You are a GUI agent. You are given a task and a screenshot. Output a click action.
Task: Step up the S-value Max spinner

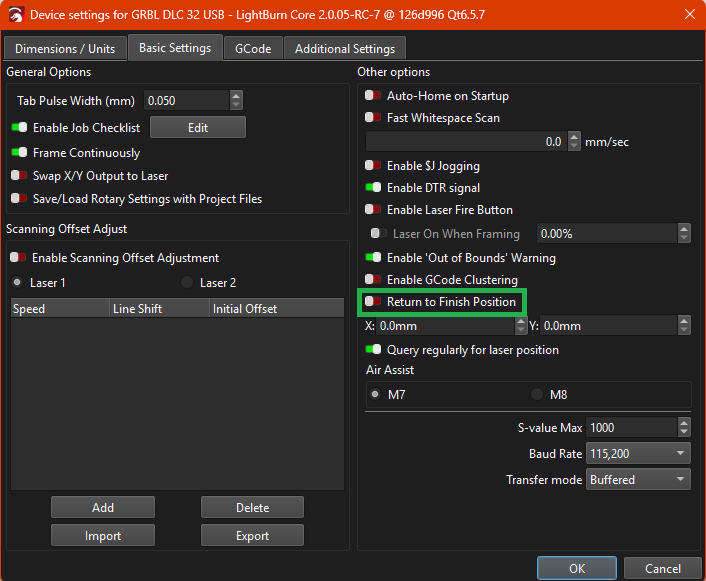click(x=683, y=423)
